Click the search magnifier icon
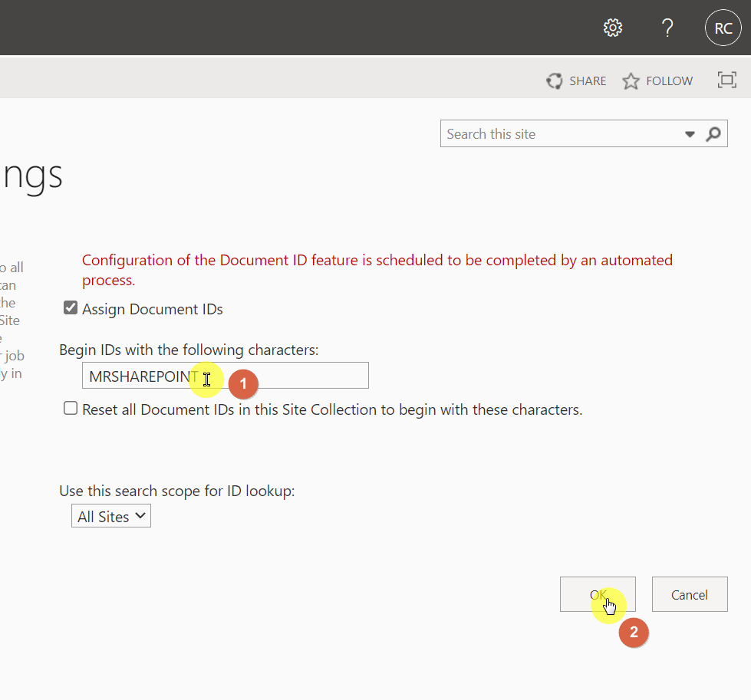 (x=713, y=134)
